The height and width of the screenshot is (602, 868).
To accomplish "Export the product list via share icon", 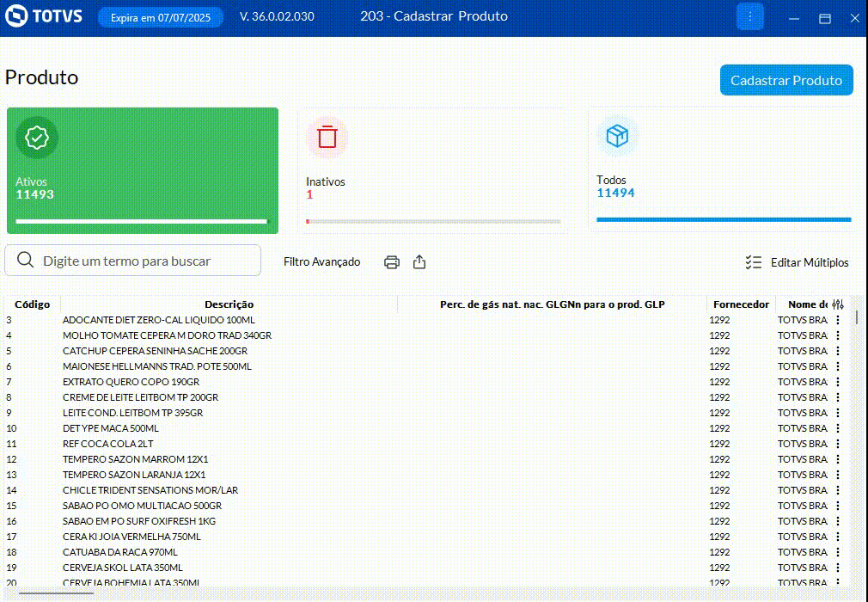I will (x=419, y=262).
